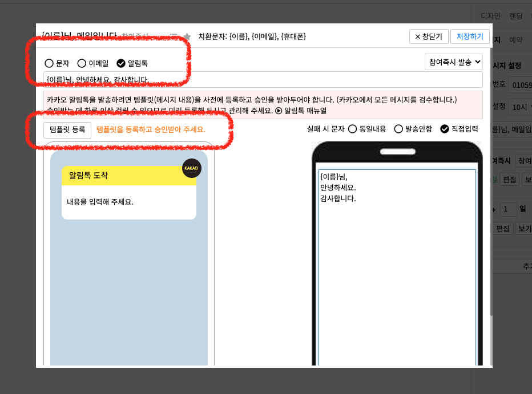This screenshot has height=394, width=532.
Task: Open the 참여즉시 발송 dropdown
Action: (454, 62)
